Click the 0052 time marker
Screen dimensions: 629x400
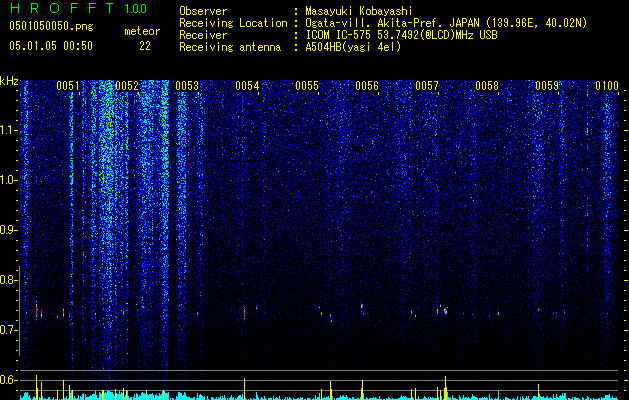pyautogui.click(x=127, y=86)
